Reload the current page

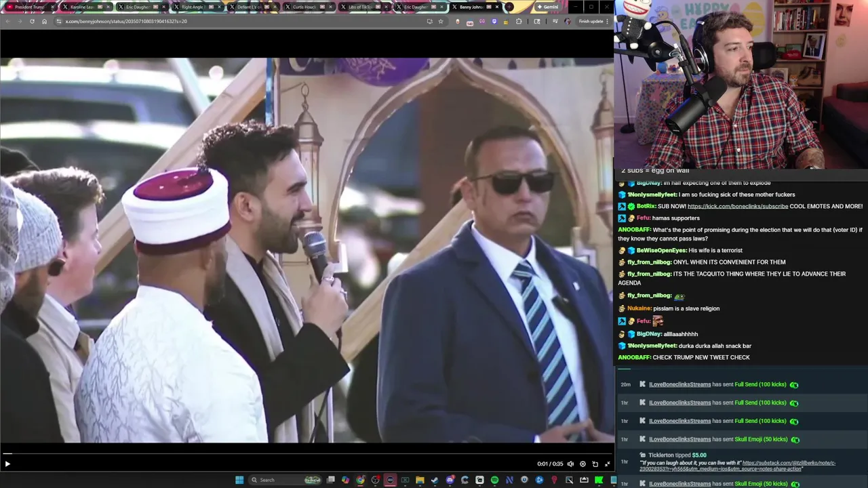[32, 21]
